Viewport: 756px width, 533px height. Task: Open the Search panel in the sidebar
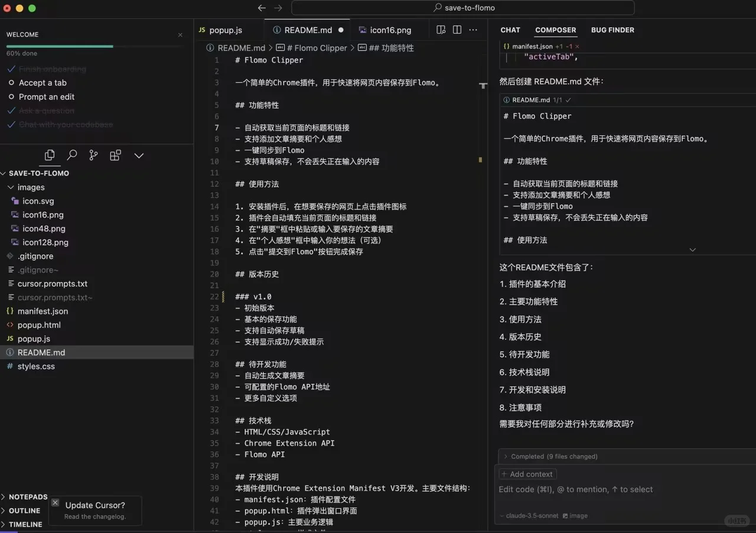[71, 155]
